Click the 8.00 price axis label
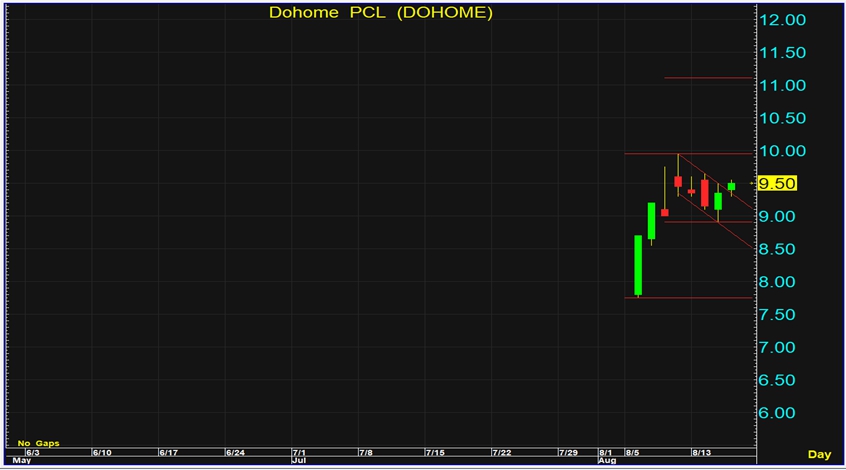Image resolution: width=846 pixels, height=470 pixels. click(x=777, y=282)
